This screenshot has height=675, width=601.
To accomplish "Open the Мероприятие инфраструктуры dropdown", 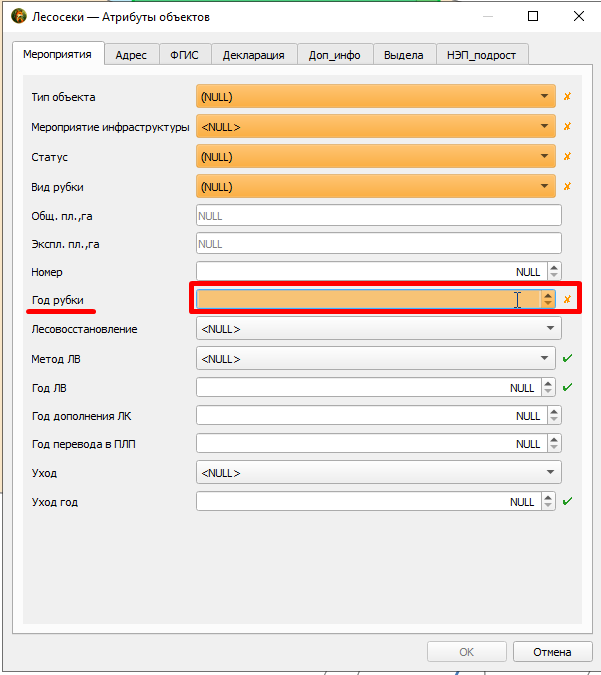I will pos(375,127).
